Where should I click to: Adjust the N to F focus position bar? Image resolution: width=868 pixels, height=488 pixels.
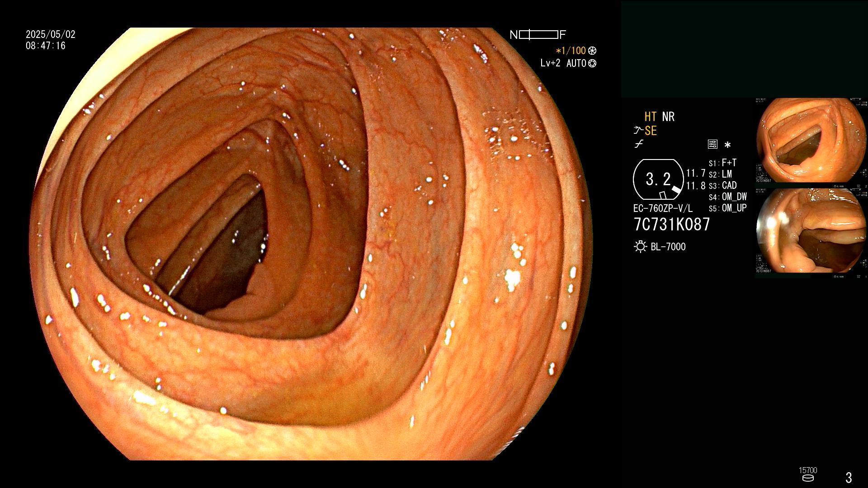pos(538,35)
